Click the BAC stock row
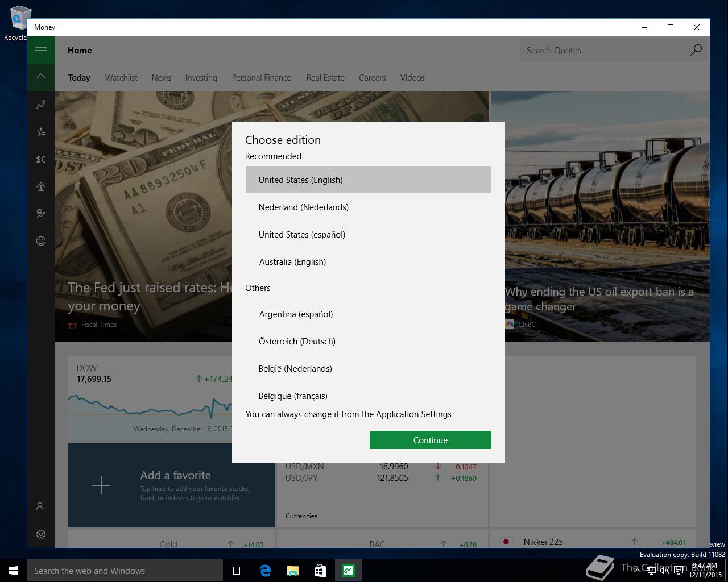The width and height of the screenshot is (728, 582). [x=382, y=544]
